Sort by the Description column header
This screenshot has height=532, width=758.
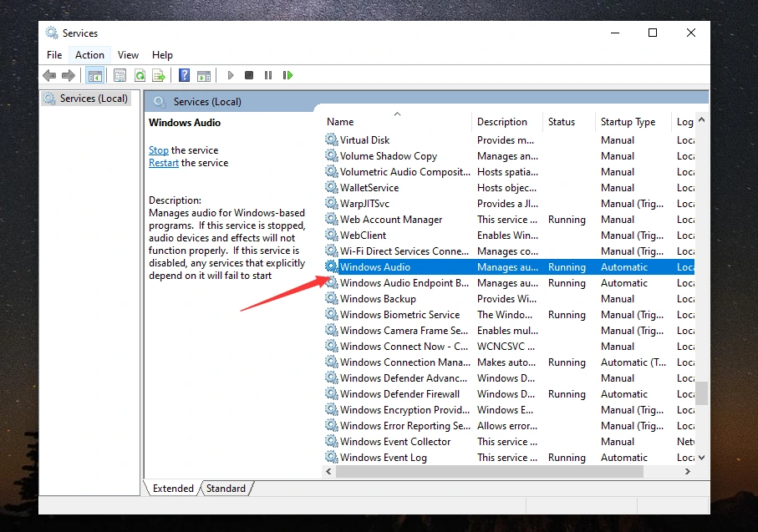coord(507,122)
